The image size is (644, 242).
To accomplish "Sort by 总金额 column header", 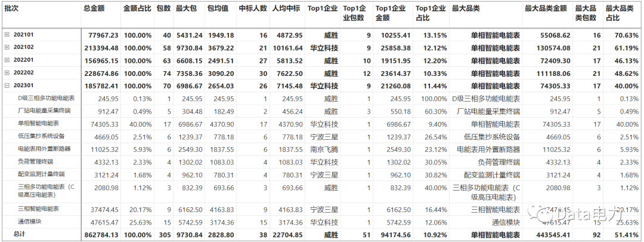I will (93, 8).
